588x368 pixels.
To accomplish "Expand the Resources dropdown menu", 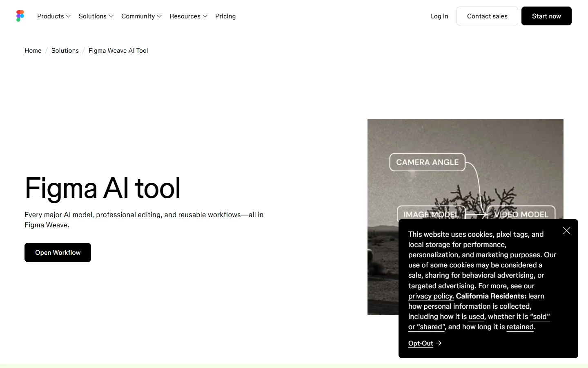I will coord(189,16).
